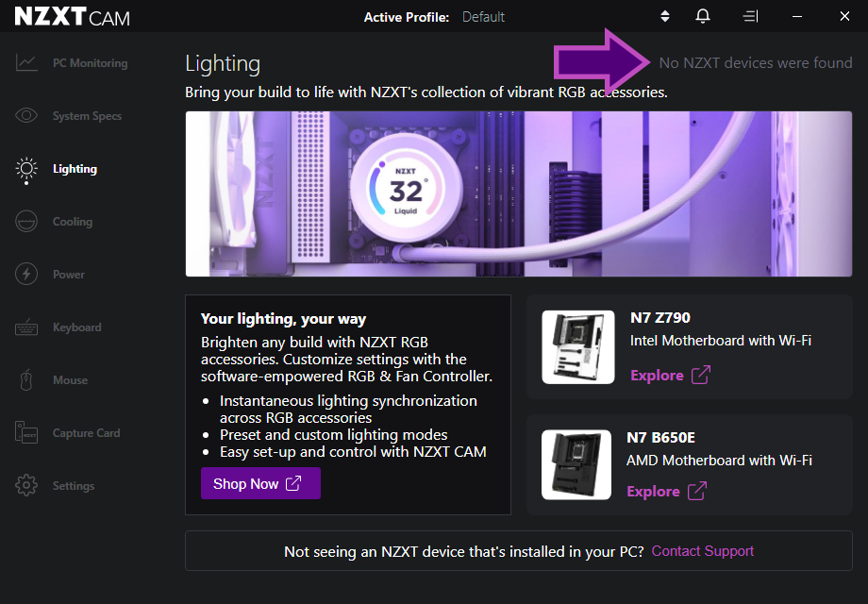
Task: Open the Active Profile Default dropdown
Action: (x=483, y=16)
